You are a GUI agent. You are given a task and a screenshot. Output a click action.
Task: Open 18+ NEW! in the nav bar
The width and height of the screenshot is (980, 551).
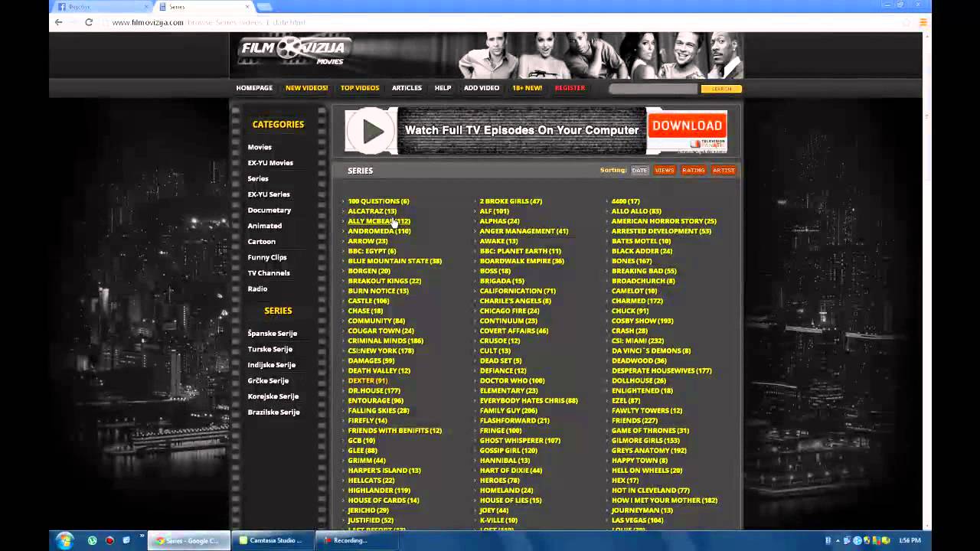[x=527, y=88]
